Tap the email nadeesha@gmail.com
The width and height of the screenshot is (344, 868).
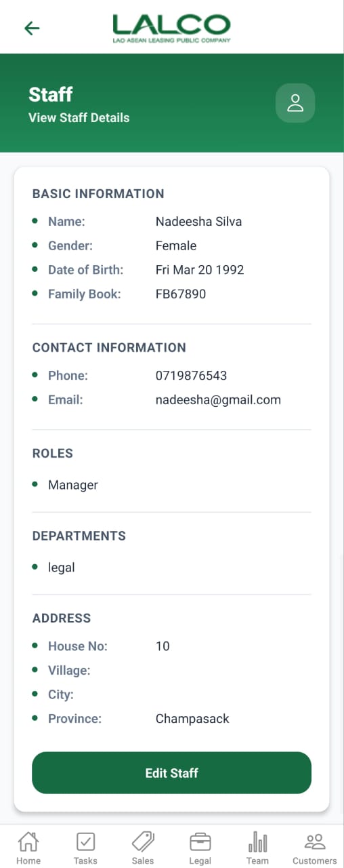218,400
